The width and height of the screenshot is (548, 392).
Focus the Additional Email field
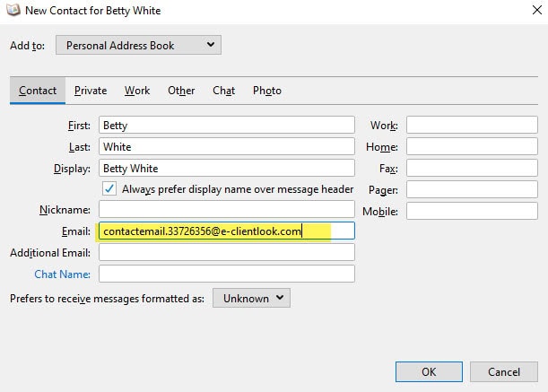click(227, 252)
